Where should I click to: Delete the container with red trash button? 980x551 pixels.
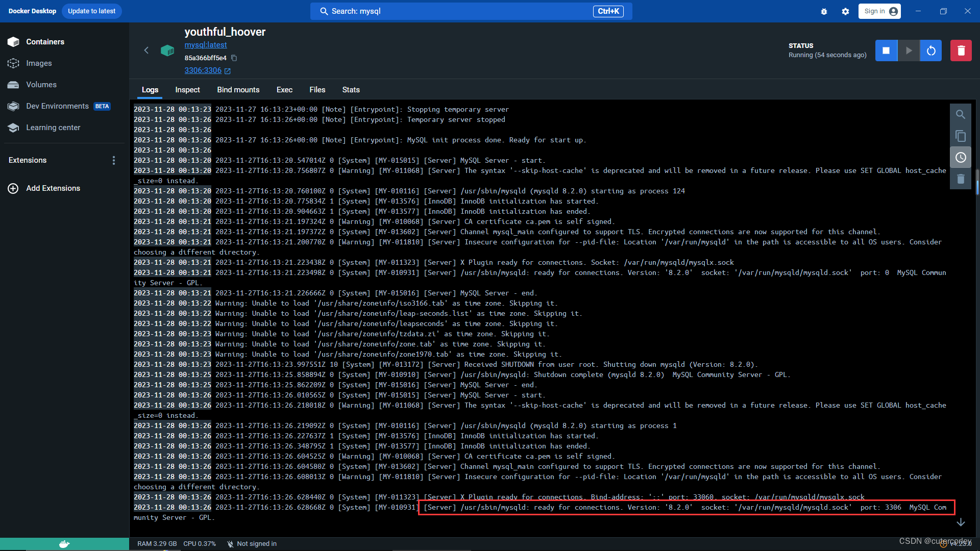961,51
